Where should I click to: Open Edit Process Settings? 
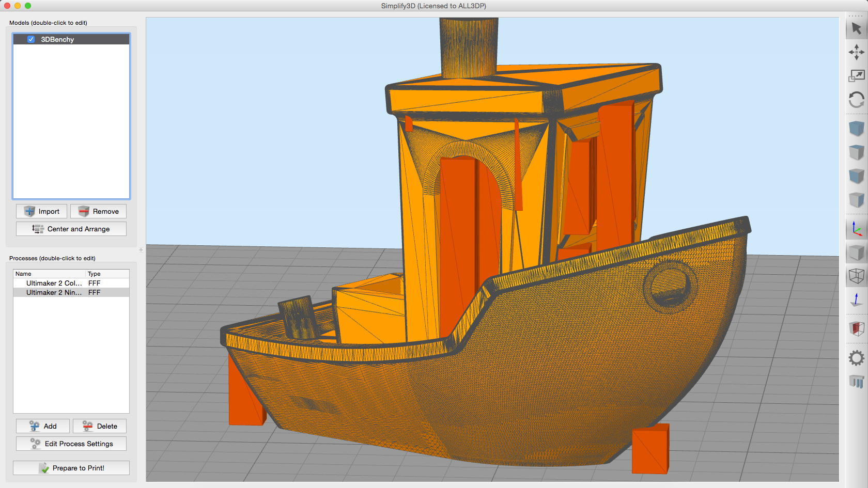click(71, 444)
